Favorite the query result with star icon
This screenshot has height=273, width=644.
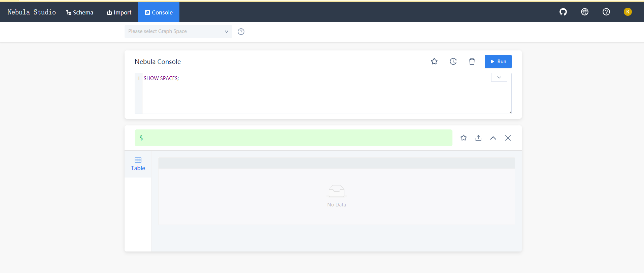click(x=464, y=138)
